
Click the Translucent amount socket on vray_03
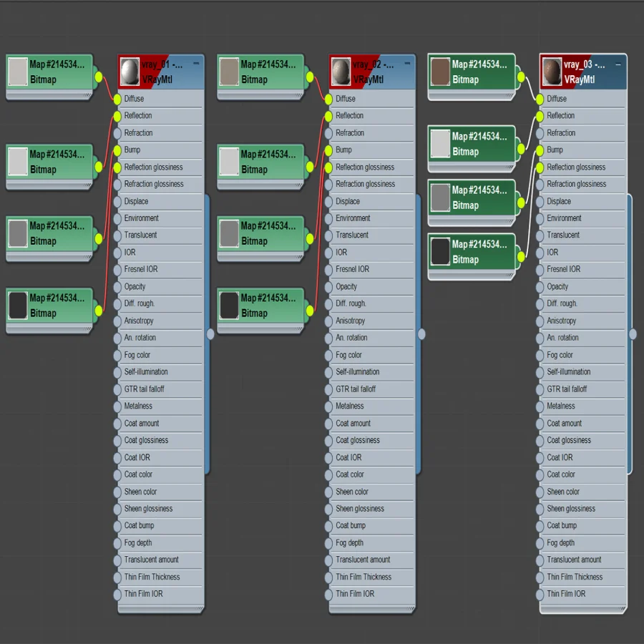(540, 560)
